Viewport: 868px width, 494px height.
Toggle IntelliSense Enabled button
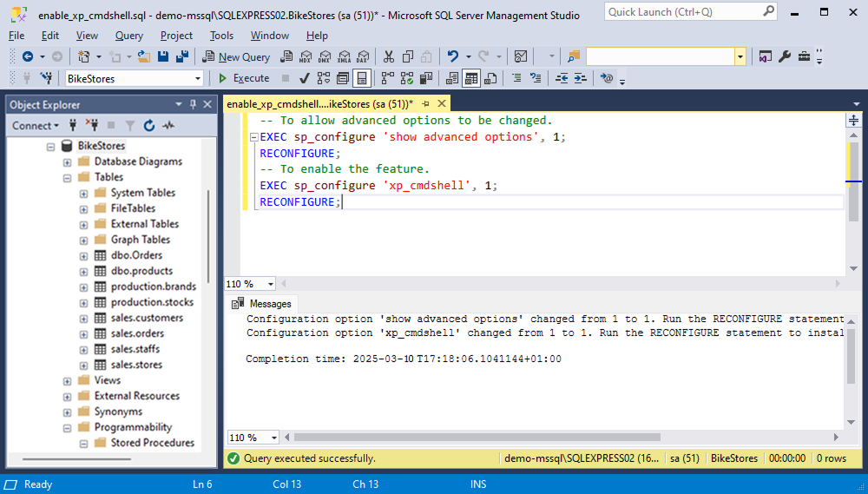coord(361,78)
